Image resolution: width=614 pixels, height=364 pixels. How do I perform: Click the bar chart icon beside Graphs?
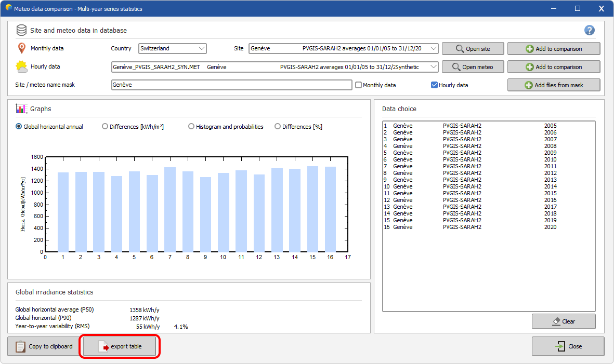[21, 109]
